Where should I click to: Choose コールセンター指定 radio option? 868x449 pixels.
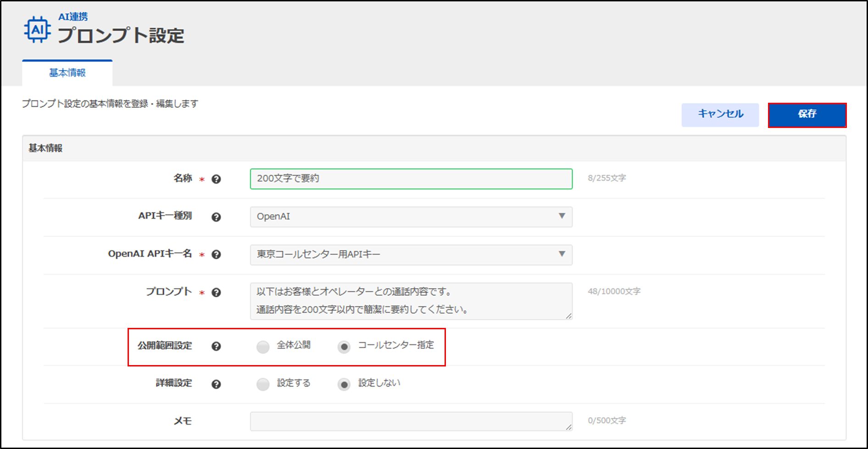click(344, 347)
